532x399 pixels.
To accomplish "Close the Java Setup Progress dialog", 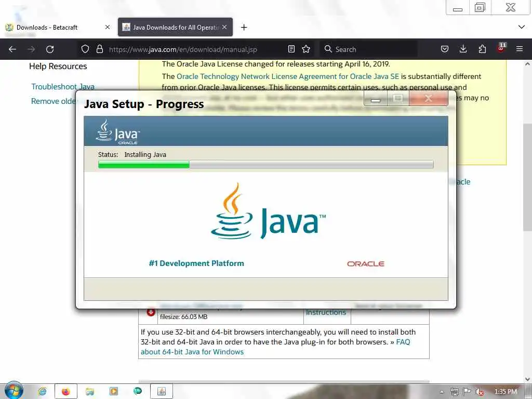I will [x=429, y=98].
